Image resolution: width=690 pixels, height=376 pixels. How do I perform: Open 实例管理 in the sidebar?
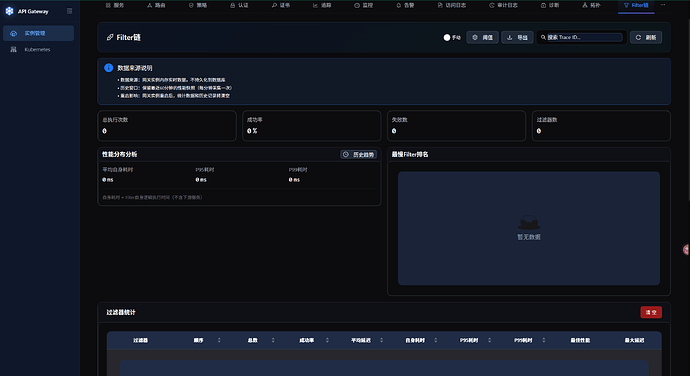pos(38,33)
